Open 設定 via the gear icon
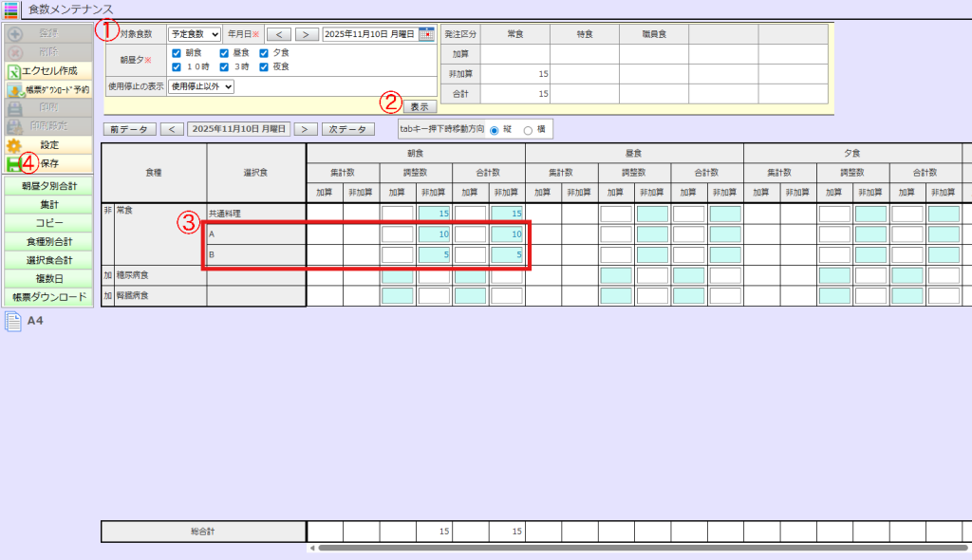The width and height of the screenshot is (972, 560). 14,145
